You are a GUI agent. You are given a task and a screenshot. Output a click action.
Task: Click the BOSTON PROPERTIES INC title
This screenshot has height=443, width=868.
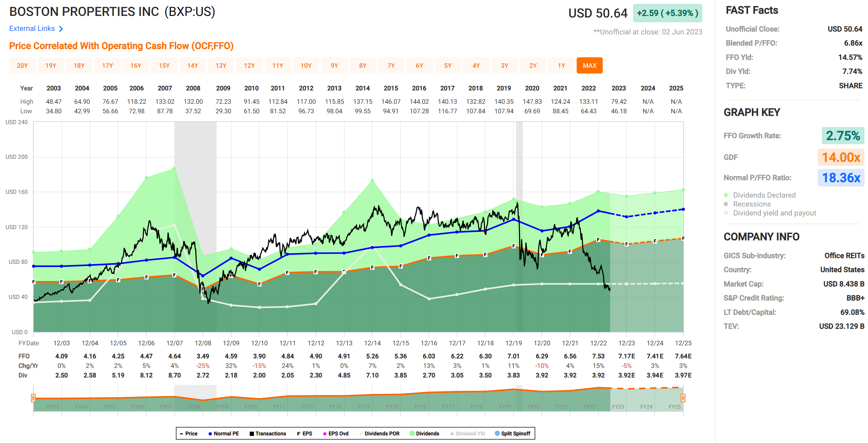pos(84,12)
